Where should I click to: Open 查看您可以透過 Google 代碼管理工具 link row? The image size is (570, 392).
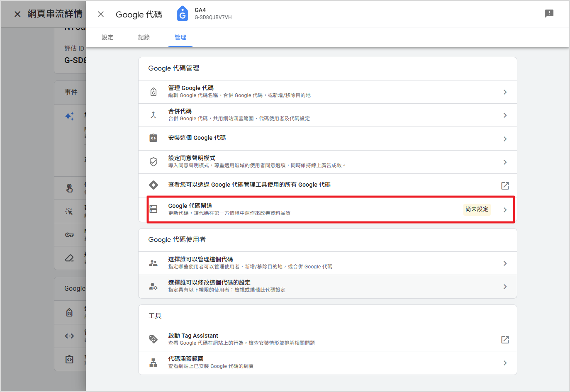(328, 185)
